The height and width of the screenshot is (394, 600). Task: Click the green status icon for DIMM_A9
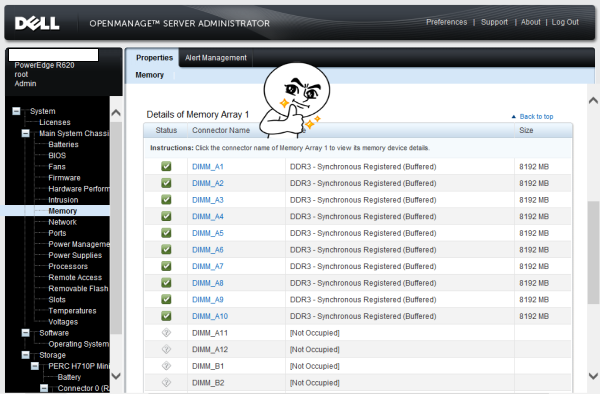[166, 300]
